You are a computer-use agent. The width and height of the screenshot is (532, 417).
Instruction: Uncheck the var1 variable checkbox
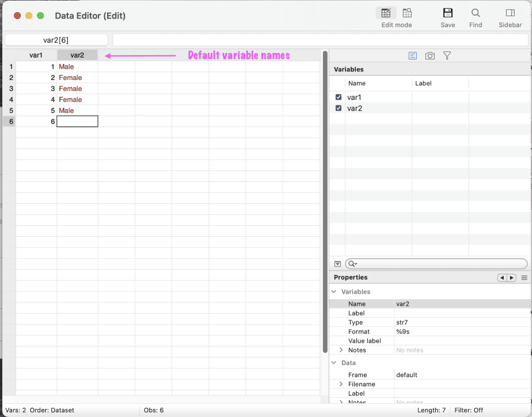tap(339, 97)
